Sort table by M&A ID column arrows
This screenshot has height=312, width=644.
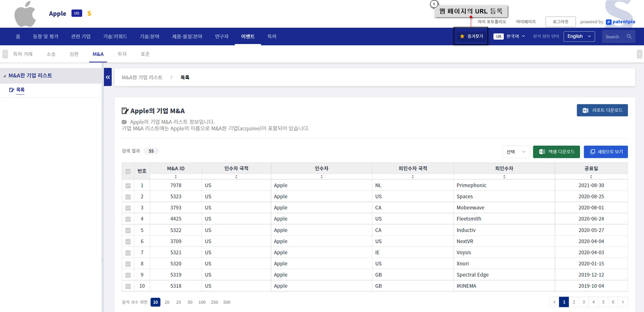176,177
